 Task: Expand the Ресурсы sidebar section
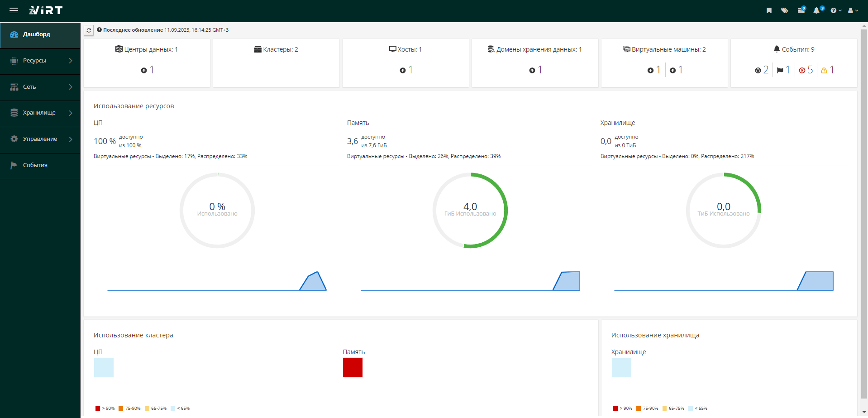pyautogui.click(x=40, y=61)
